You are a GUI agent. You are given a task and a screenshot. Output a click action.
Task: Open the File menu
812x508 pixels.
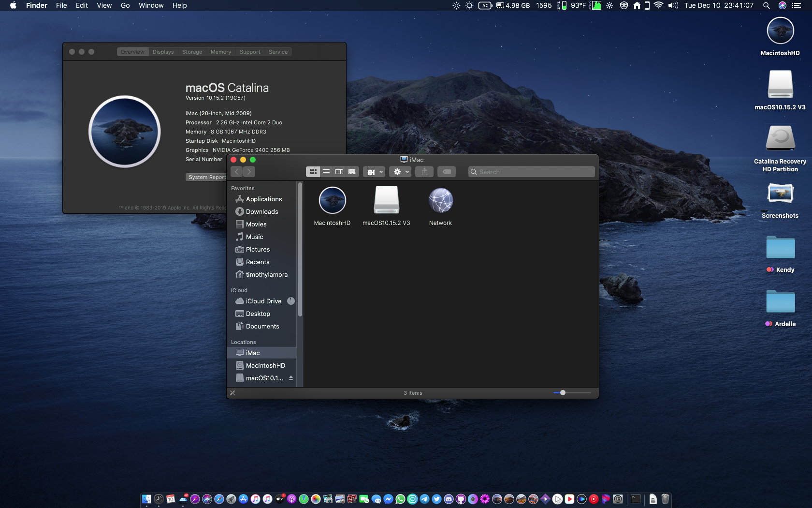click(61, 5)
